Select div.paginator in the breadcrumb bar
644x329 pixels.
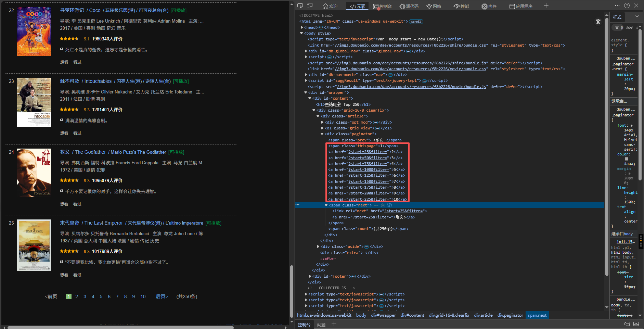(x=510, y=315)
